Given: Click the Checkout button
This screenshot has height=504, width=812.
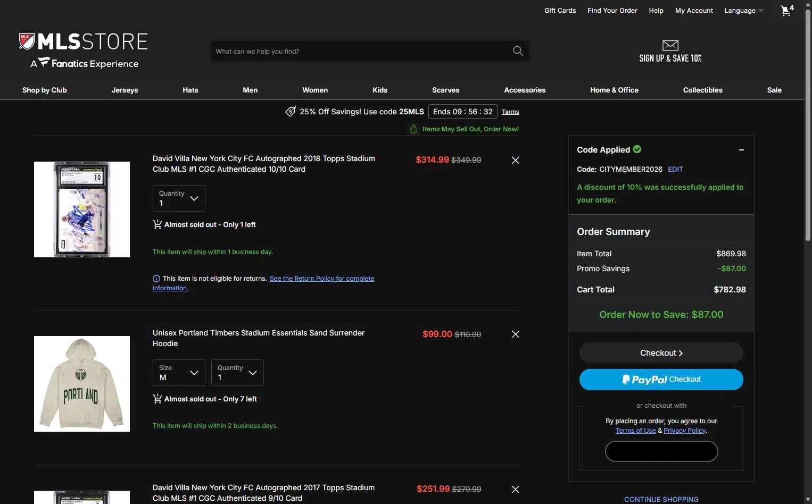Looking at the screenshot, I should coord(661,353).
